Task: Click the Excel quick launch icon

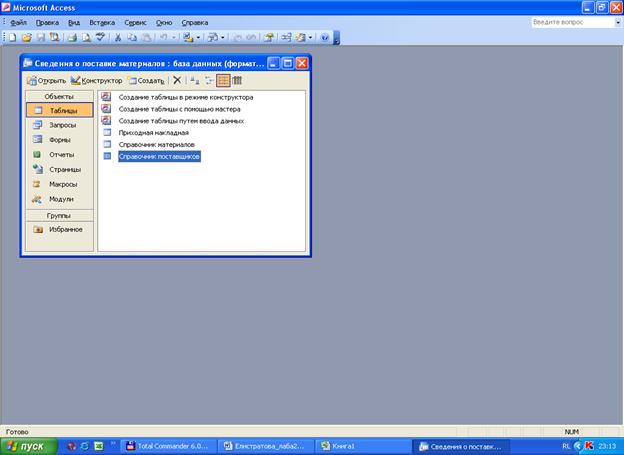Action: (x=99, y=446)
